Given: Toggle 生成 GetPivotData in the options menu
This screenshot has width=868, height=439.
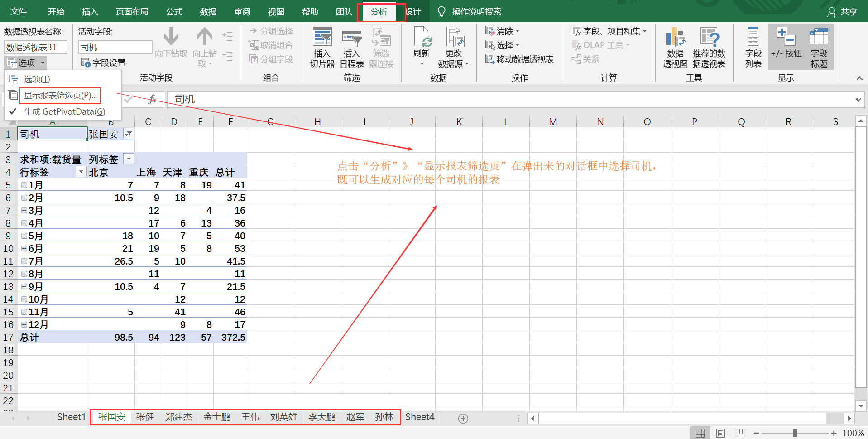Looking at the screenshot, I should [x=63, y=111].
